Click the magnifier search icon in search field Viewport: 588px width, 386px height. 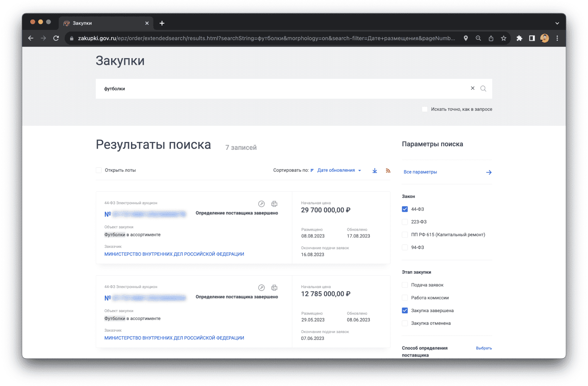click(483, 88)
